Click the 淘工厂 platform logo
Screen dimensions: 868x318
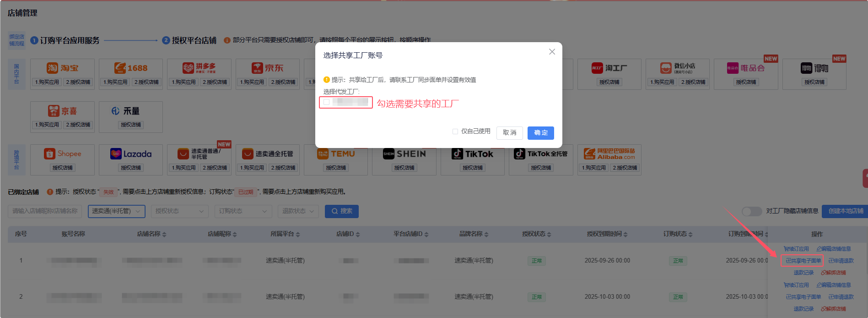point(609,68)
